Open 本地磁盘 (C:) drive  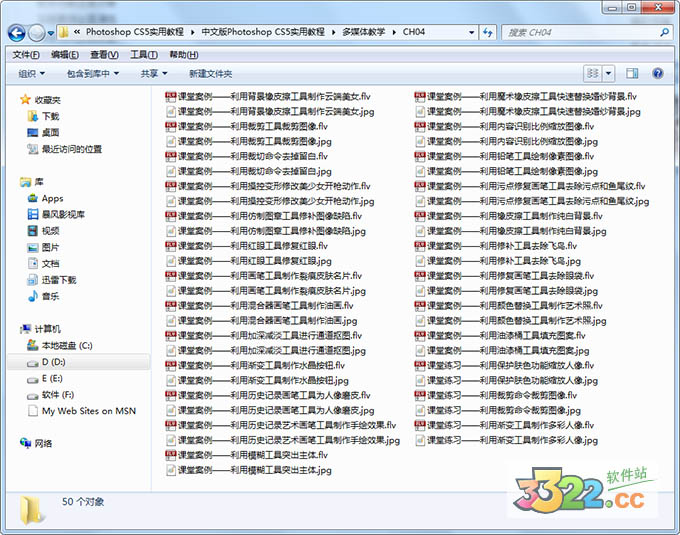coord(66,345)
